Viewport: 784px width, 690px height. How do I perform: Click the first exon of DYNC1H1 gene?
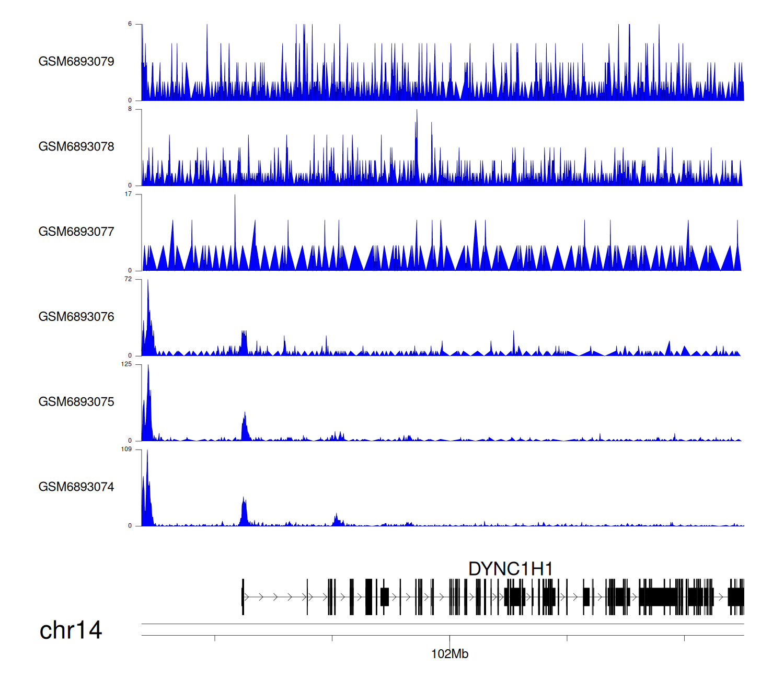pyautogui.click(x=243, y=596)
